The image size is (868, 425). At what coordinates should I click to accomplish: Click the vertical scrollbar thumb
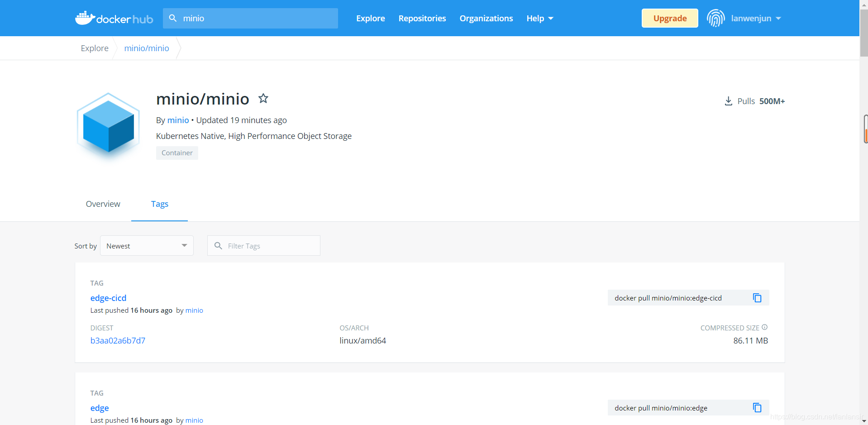(863, 33)
